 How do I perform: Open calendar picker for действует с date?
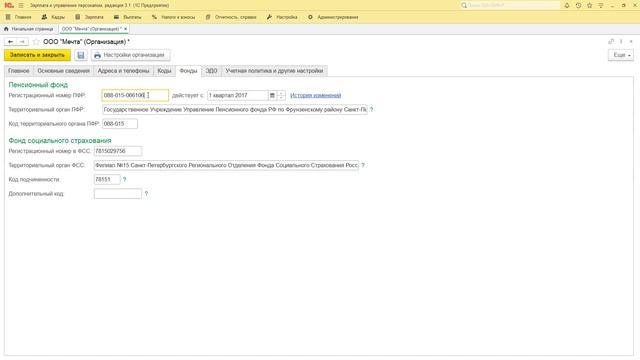[272, 95]
